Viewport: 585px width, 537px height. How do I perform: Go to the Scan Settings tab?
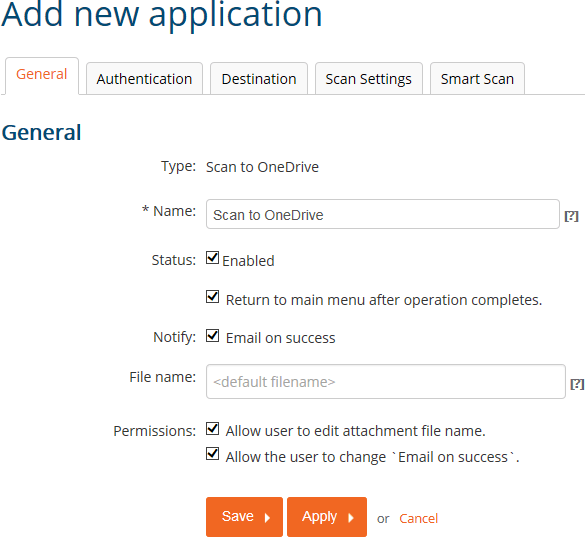coord(369,79)
